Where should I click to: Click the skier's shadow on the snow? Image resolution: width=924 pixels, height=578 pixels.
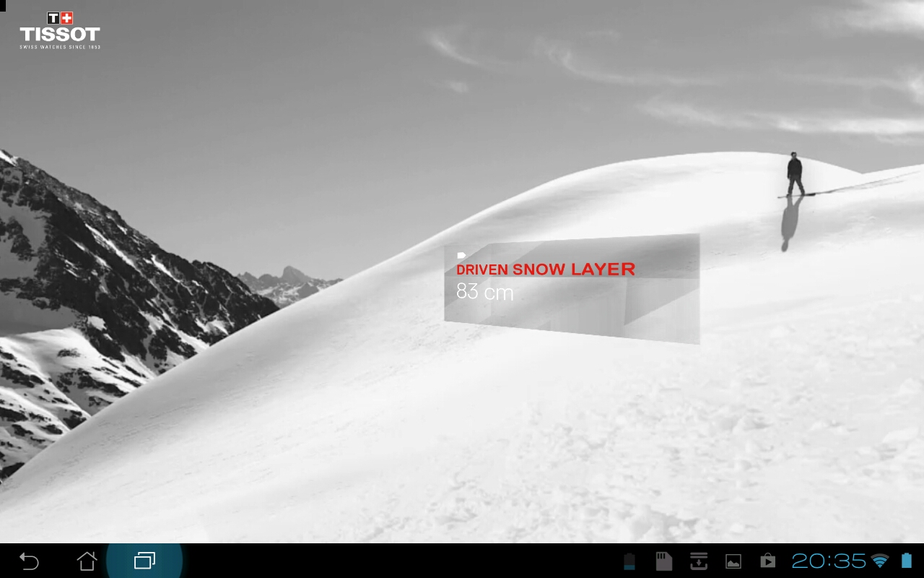[790, 224]
